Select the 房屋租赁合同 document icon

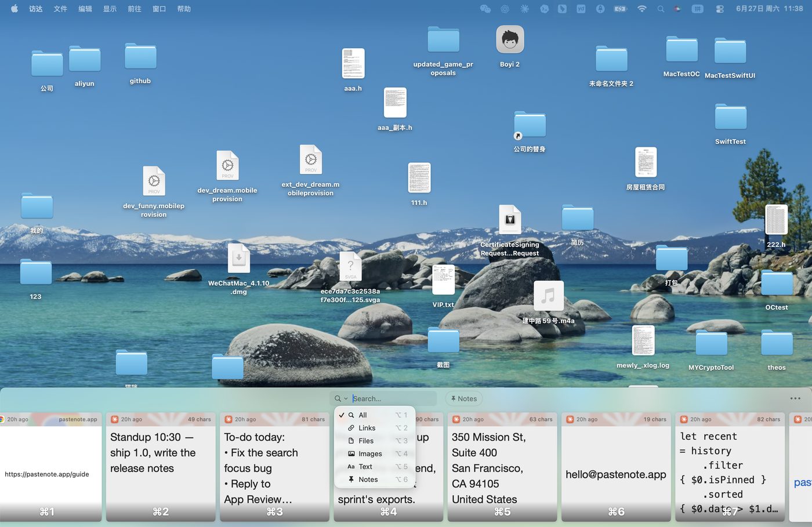point(646,162)
